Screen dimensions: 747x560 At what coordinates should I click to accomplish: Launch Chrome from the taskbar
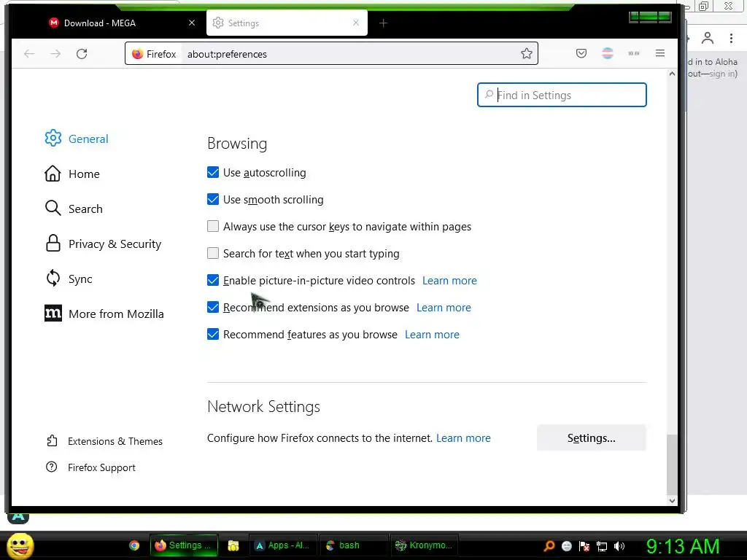134,545
